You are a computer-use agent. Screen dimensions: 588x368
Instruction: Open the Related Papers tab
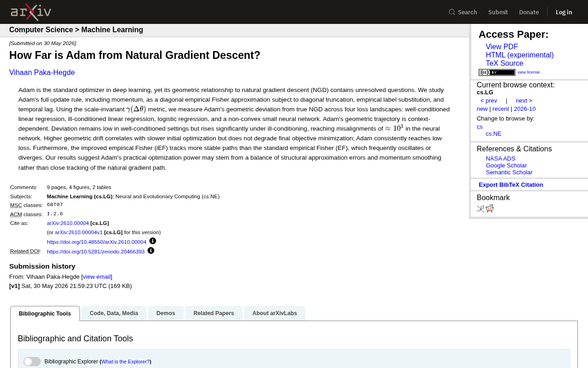(214, 313)
